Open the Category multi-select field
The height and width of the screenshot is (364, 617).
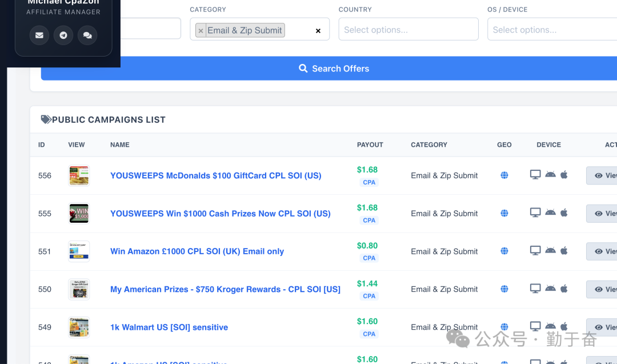tap(260, 29)
